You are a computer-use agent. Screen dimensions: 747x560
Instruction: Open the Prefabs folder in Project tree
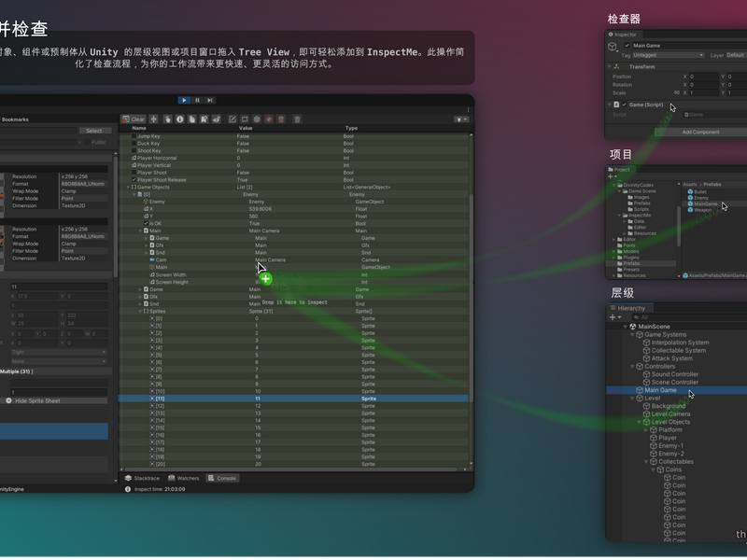631,264
